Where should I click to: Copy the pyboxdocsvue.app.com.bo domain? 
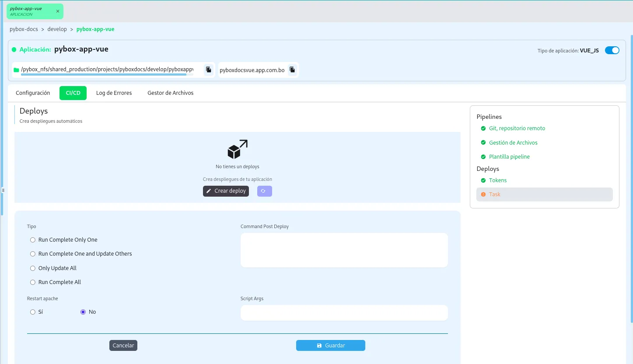click(x=292, y=69)
